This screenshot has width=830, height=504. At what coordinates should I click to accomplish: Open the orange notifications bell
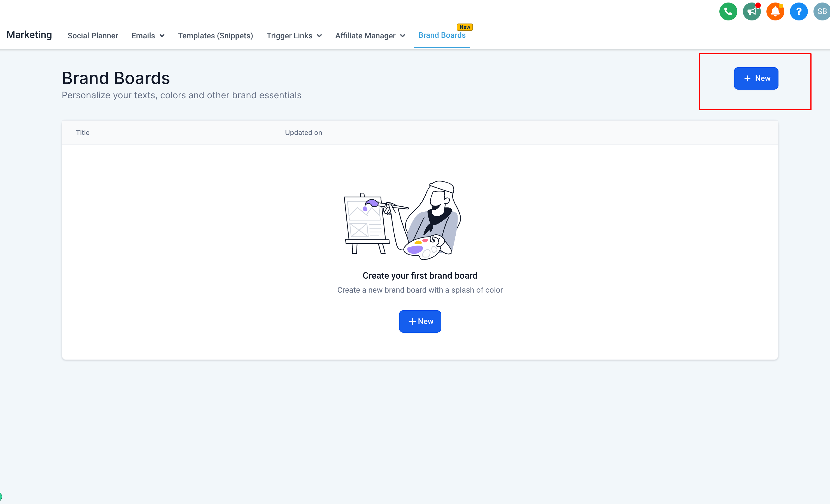[775, 12]
